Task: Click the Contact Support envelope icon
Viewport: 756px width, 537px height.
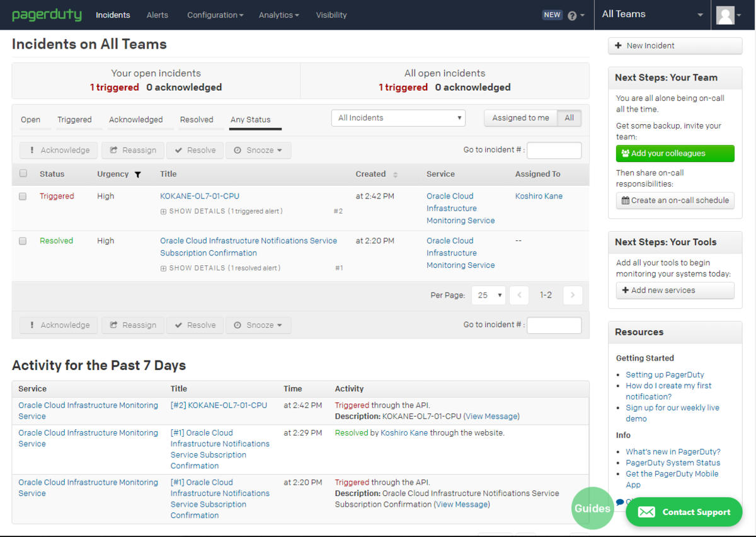Action: click(x=646, y=512)
